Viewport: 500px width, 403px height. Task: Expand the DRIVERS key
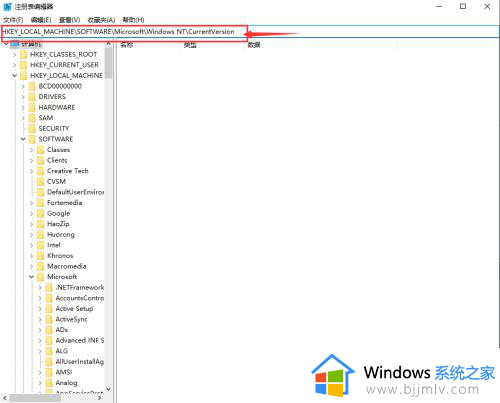click(x=23, y=97)
